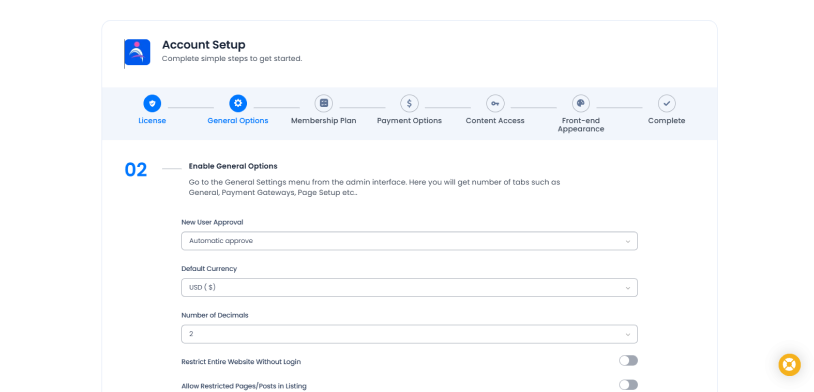Toggle Restrict Entire Website Without Login

point(628,361)
